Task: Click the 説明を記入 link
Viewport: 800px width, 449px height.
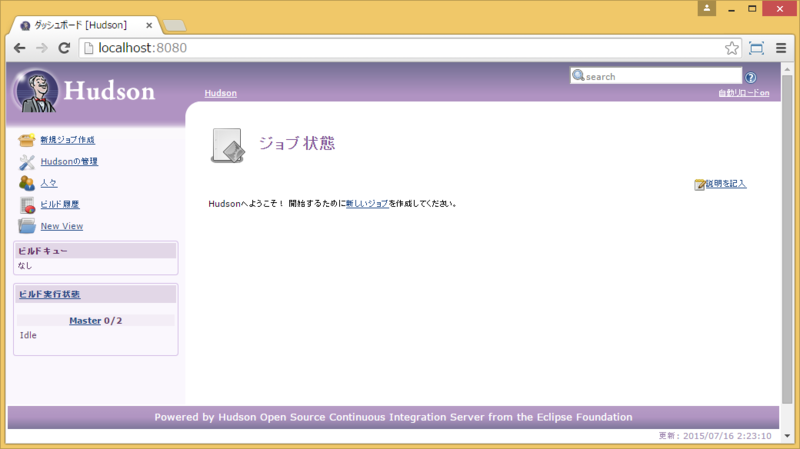Action: point(726,184)
